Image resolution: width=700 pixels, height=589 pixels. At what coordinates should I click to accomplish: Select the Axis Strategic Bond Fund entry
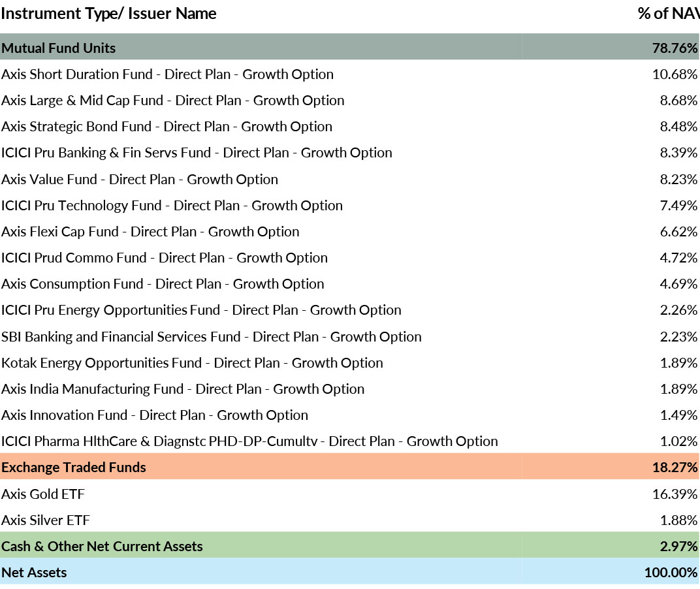coord(167,127)
